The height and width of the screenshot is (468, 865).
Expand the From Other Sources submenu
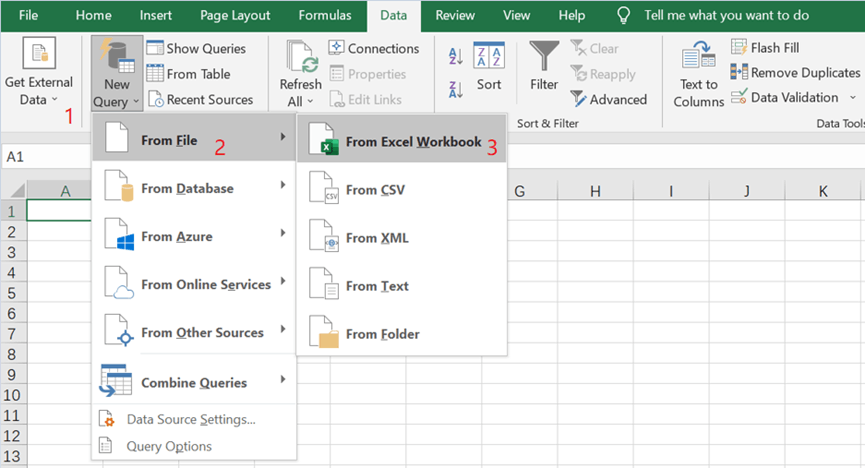(x=194, y=332)
